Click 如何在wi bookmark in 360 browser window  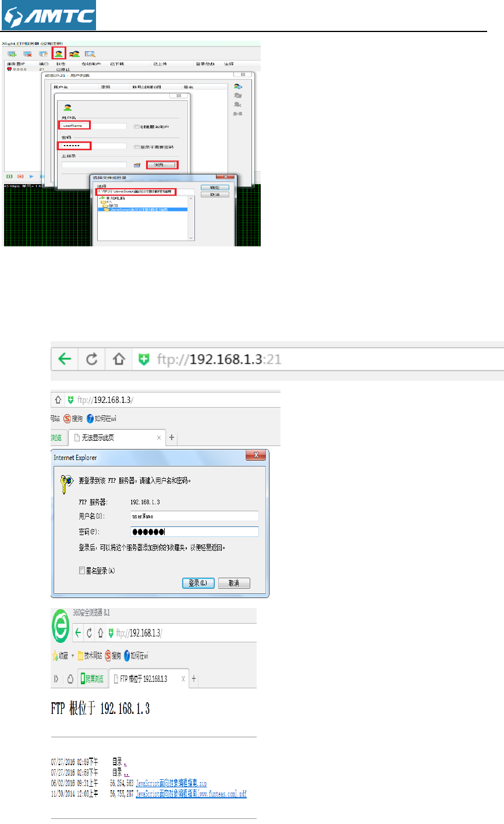pyautogui.click(x=136, y=655)
